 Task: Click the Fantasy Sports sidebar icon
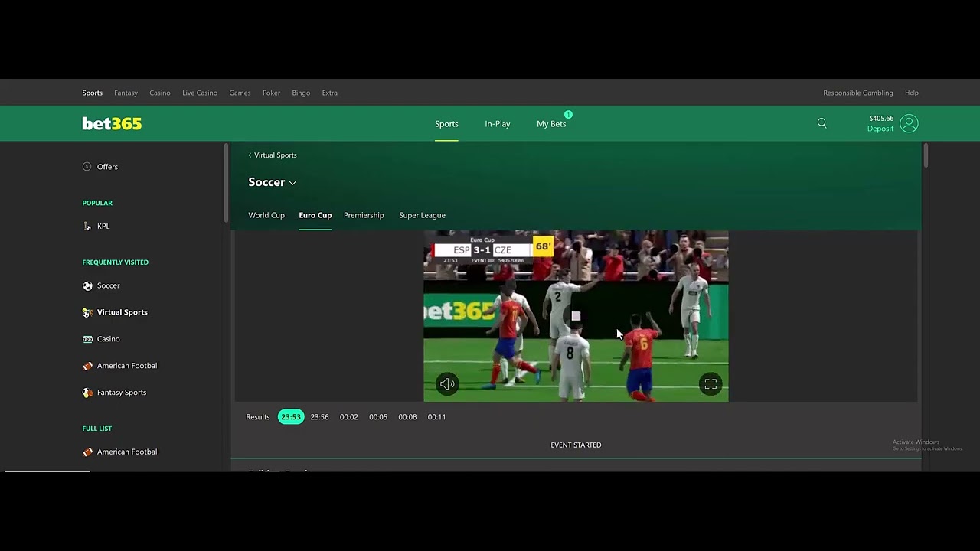coord(87,393)
